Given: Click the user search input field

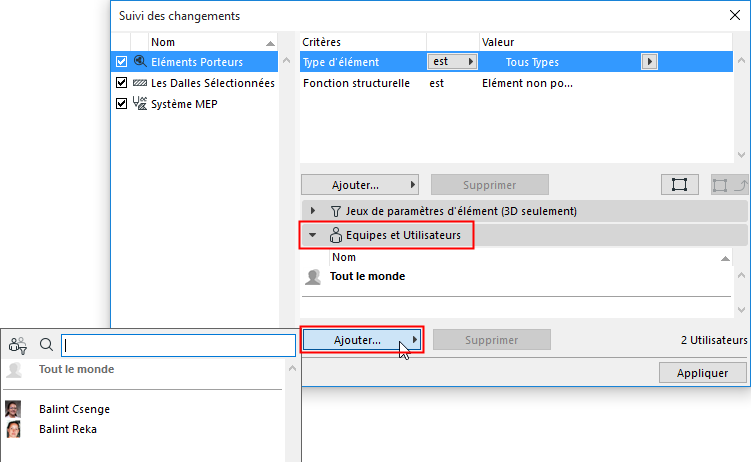Looking at the screenshot, I should [x=178, y=345].
